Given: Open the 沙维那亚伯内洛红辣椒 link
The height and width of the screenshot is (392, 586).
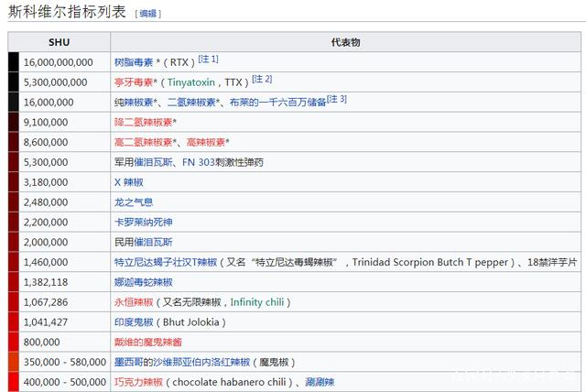Looking at the screenshot, I should 201,362.
